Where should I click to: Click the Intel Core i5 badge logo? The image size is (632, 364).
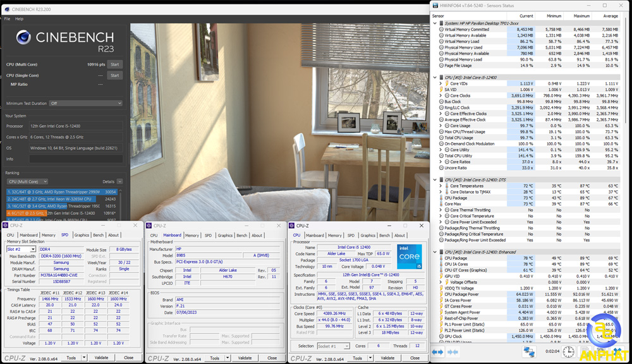[409, 257]
